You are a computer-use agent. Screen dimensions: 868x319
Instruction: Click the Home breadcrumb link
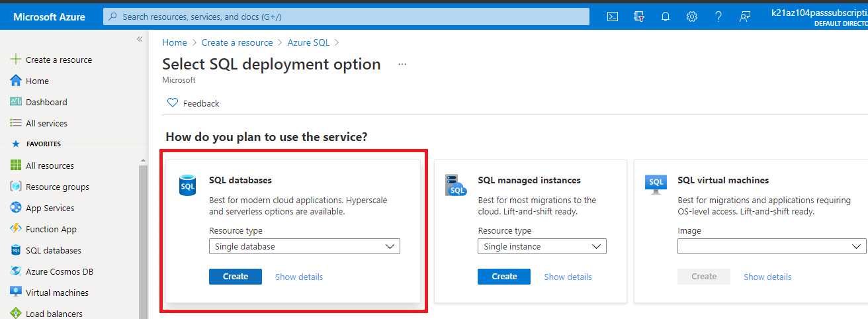point(175,42)
